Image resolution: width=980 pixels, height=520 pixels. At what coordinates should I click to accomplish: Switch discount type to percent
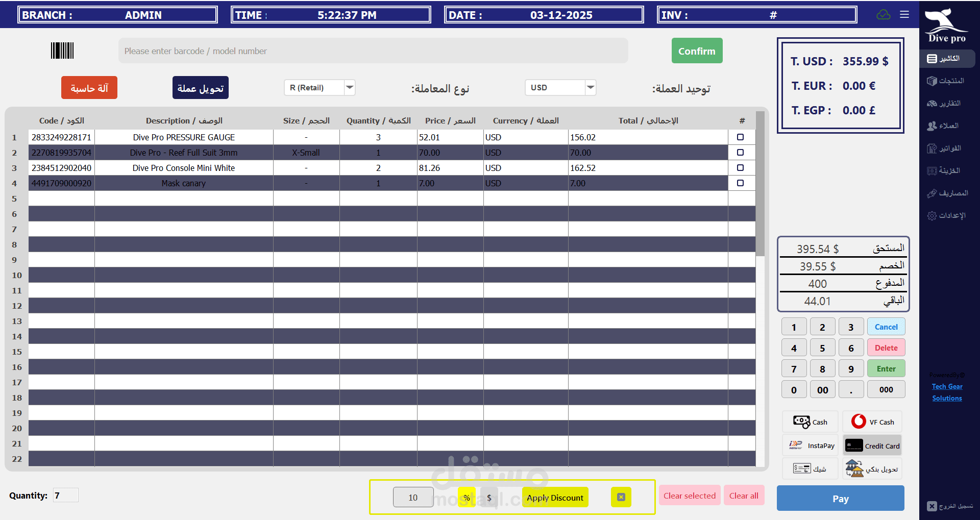(x=467, y=498)
